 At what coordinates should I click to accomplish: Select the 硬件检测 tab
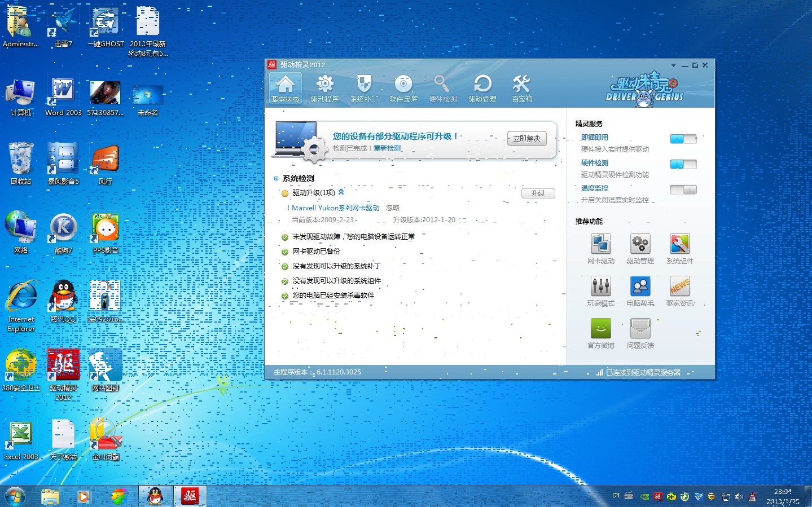point(443,89)
